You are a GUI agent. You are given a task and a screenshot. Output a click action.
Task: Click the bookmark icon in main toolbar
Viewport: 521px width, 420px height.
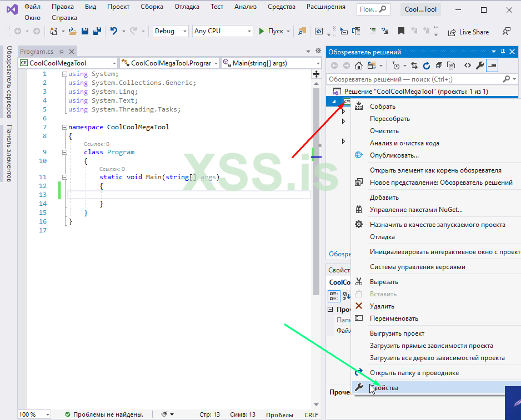401,32
